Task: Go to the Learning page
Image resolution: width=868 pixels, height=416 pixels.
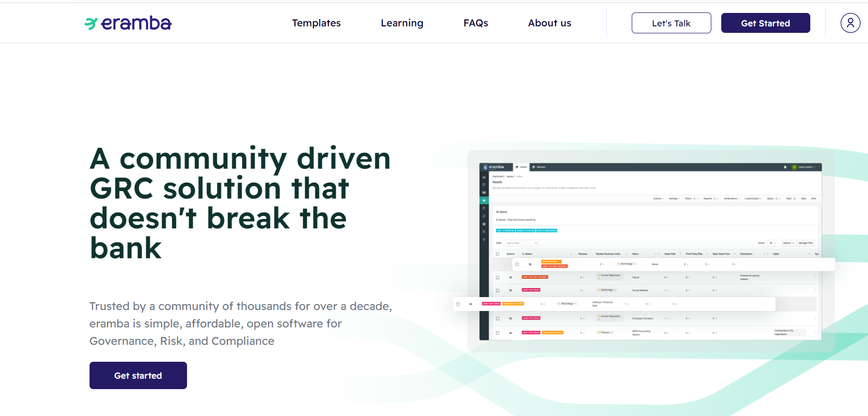Action: coord(402,23)
